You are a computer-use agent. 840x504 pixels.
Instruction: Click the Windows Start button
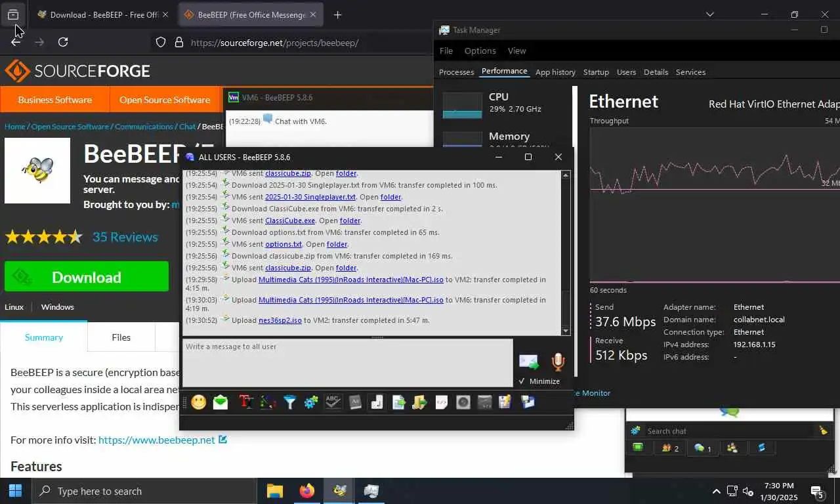point(15,491)
